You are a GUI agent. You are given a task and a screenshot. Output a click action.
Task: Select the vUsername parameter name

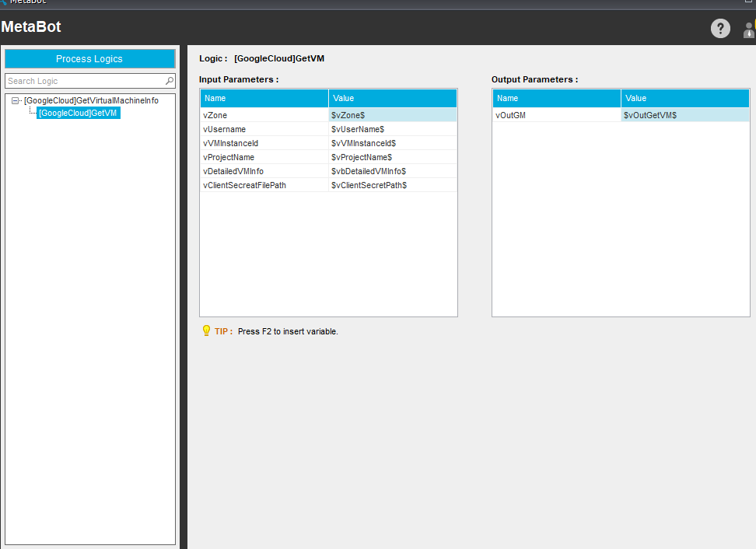264,129
